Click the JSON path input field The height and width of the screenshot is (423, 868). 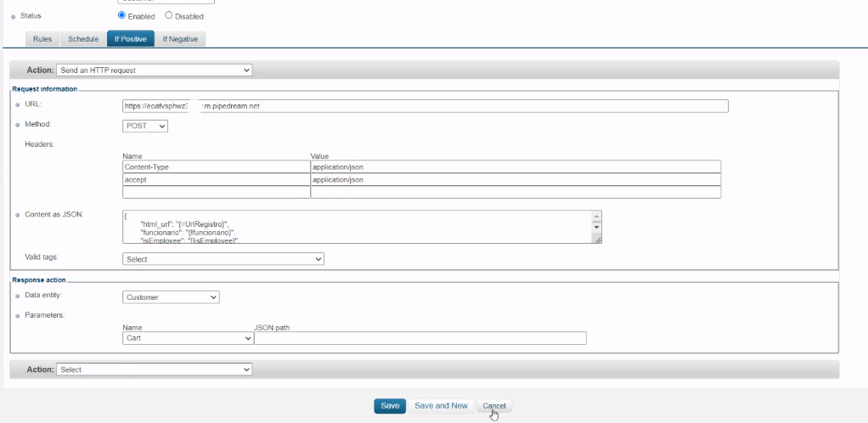click(420, 338)
